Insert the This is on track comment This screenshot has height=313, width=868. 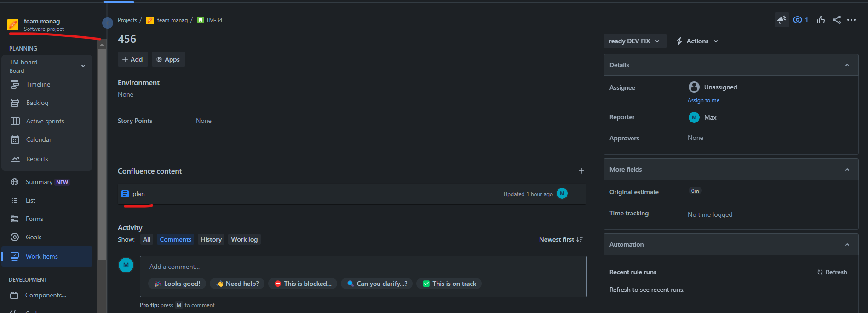click(x=449, y=284)
